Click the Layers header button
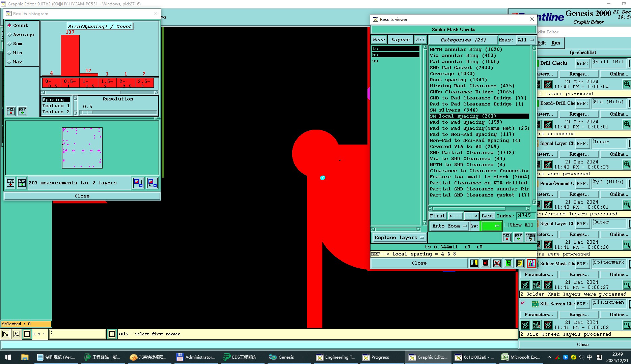This screenshot has height=364, width=631. (x=400, y=40)
